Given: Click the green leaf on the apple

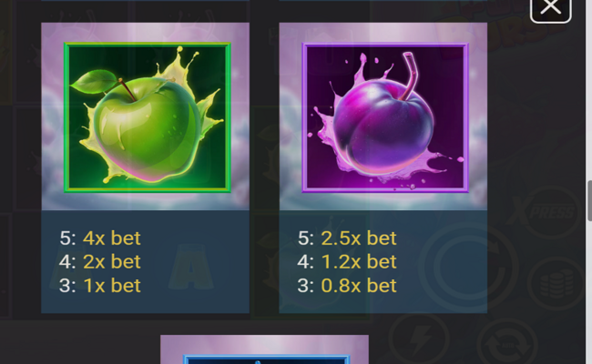Looking at the screenshot, I should pos(95,82).
